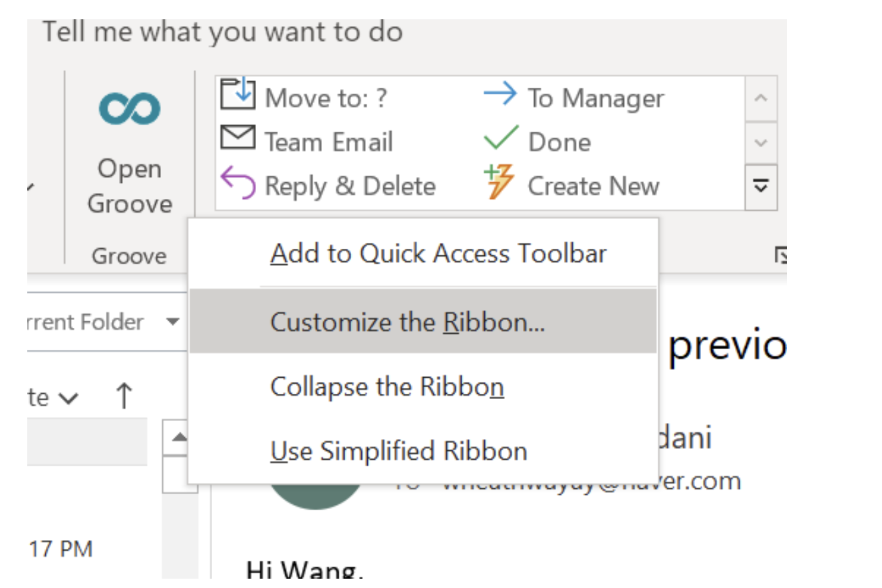The height and width of the screenshot is (588, 882).
Task: Open the Quick Steps dialog launcher
Action: 782,255
